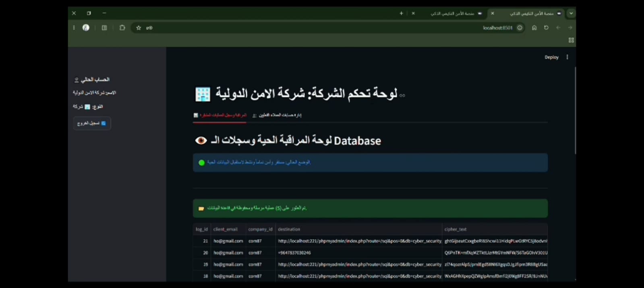
Task: Open the tab search dropdown arrow
Action: tap(571, 13)
